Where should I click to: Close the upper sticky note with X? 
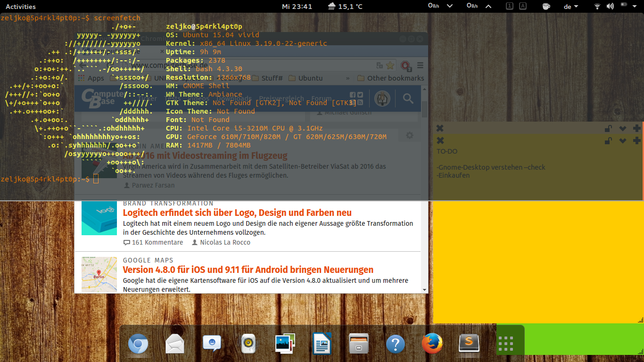(440, 128)
